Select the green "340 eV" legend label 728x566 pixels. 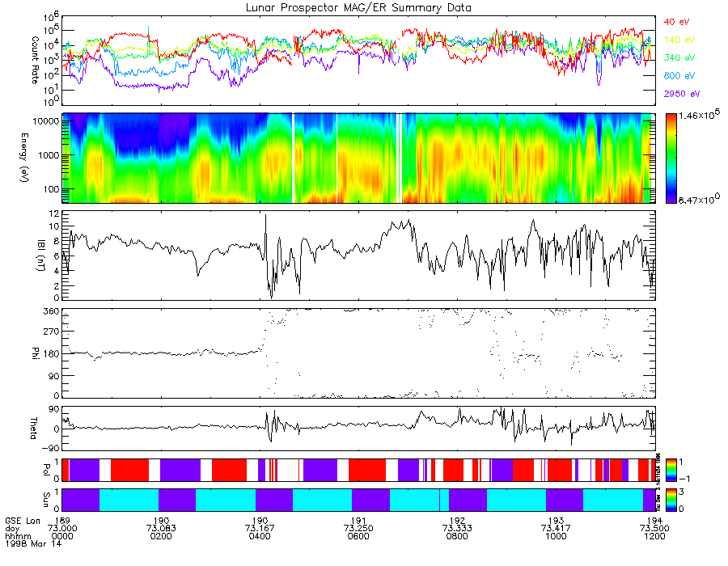pyautogui.click(x=679, y=57)
